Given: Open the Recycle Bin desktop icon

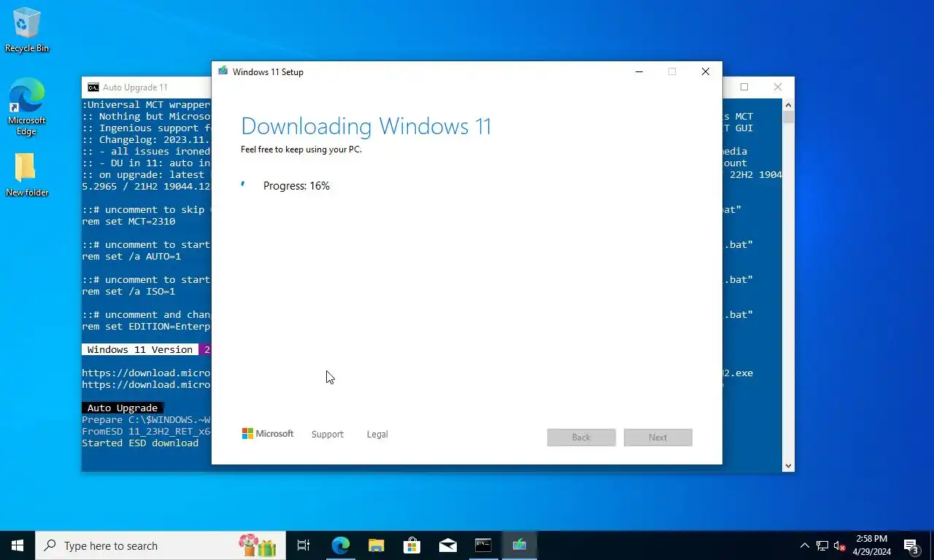Looking at the screenshot, I should point(26,30).
